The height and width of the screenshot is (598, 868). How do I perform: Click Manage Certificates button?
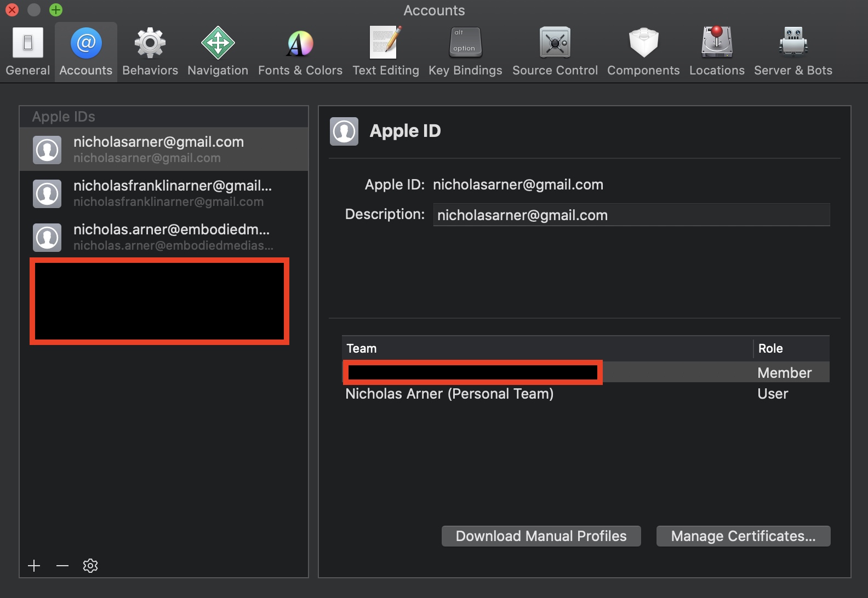744,536
